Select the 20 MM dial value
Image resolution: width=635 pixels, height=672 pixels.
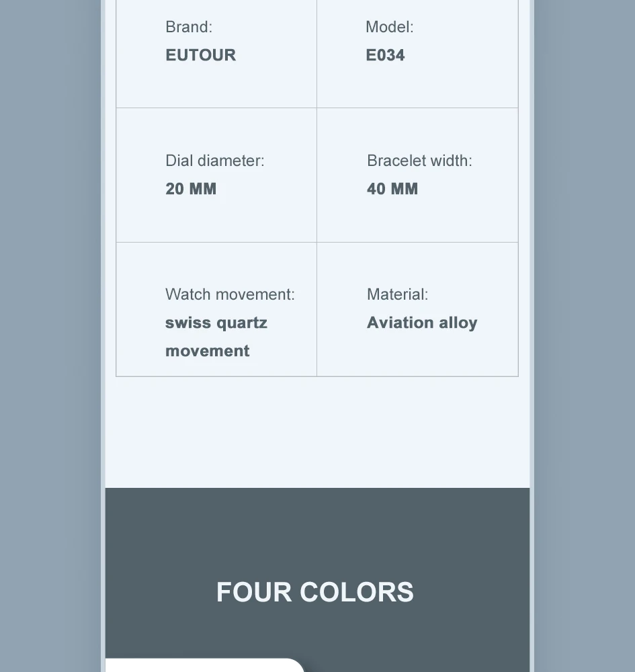tap(191, 189)
